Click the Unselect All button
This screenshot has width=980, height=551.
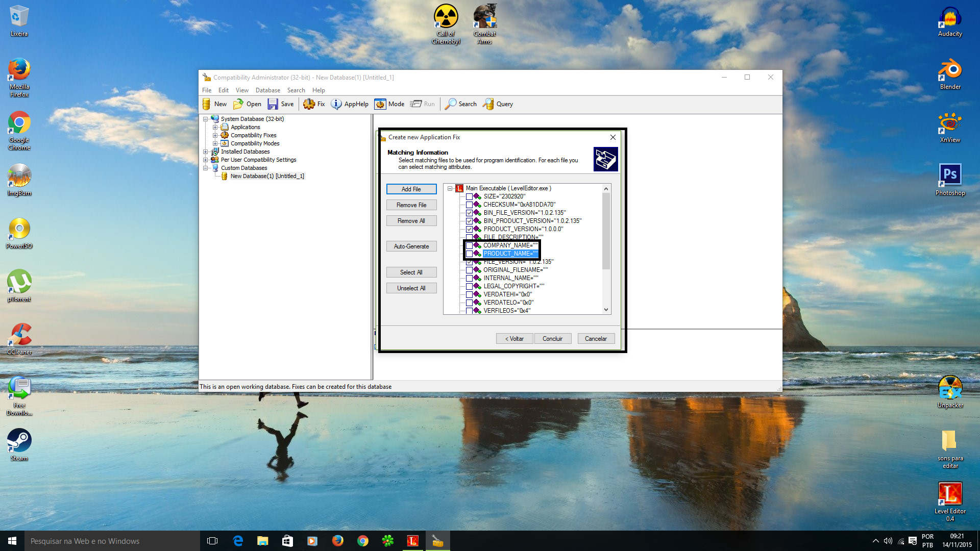411,288
